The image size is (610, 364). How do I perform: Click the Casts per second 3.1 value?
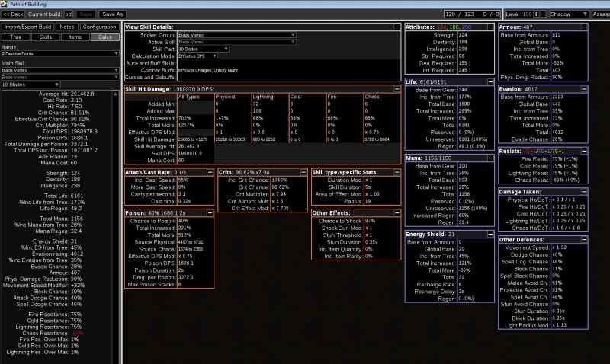tap(181, 194)
